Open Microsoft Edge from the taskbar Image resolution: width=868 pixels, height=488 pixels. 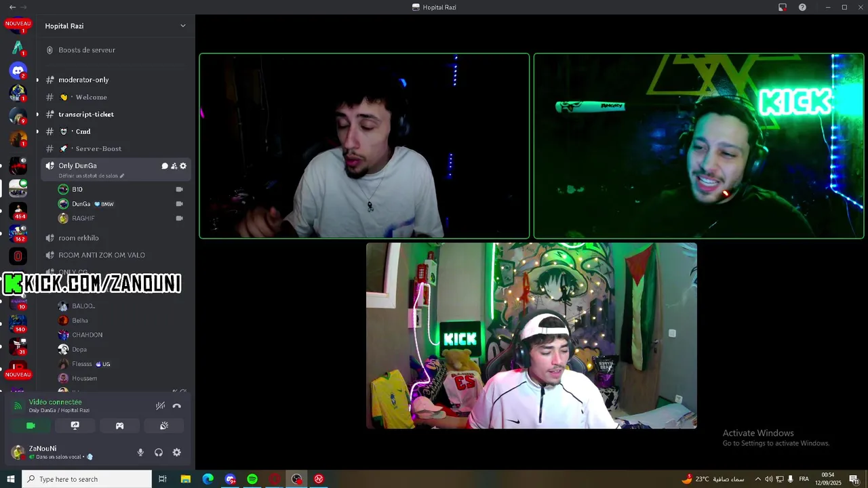(208, 479)
